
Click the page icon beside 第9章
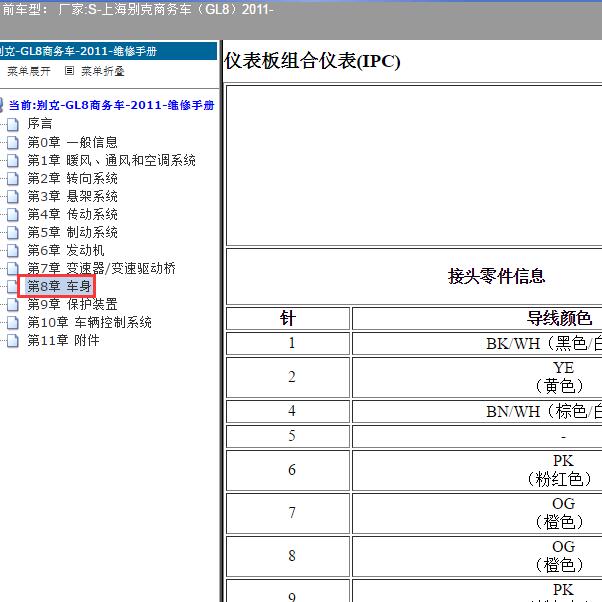point(13,304)
